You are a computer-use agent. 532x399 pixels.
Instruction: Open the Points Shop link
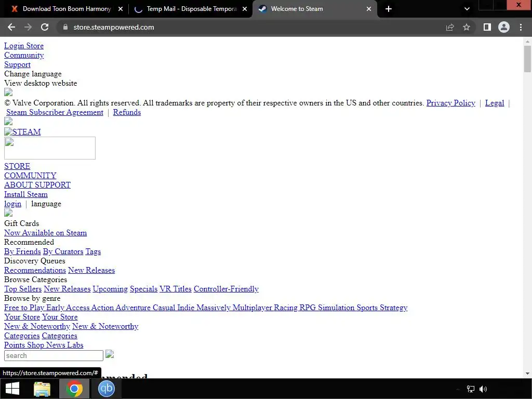click(24, 345)
